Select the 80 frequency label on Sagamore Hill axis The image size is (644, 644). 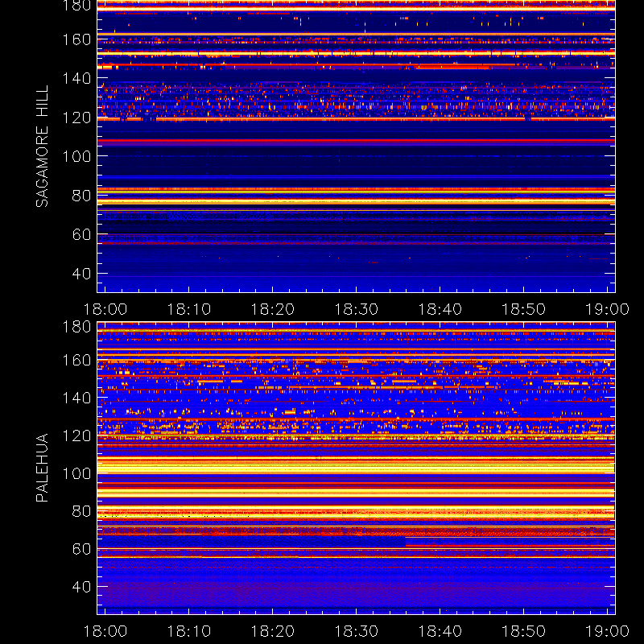pos(81,196)
